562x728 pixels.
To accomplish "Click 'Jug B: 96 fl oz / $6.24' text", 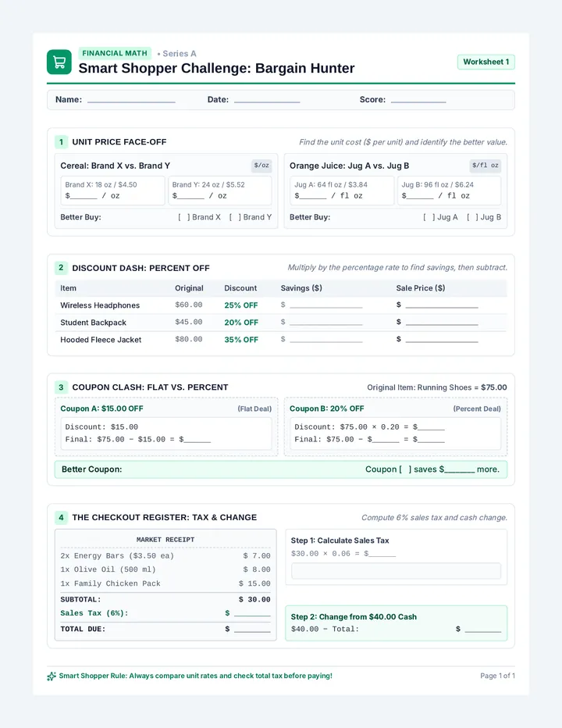I will (x=438, y=185).
